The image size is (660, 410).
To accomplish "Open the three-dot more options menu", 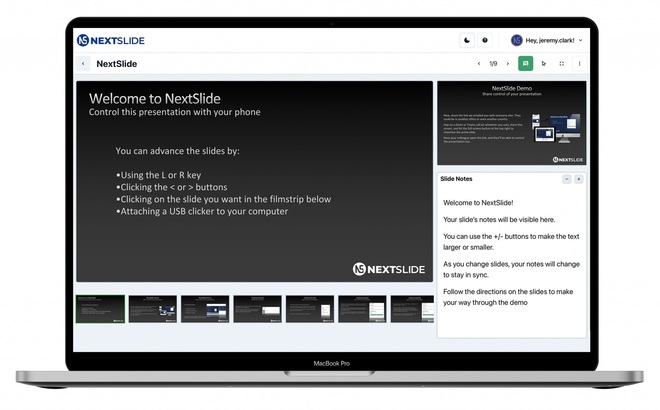I will click(580, 64).
